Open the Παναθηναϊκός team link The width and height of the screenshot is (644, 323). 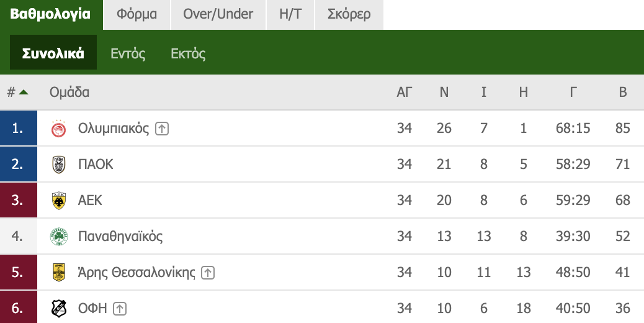[120, 237]
